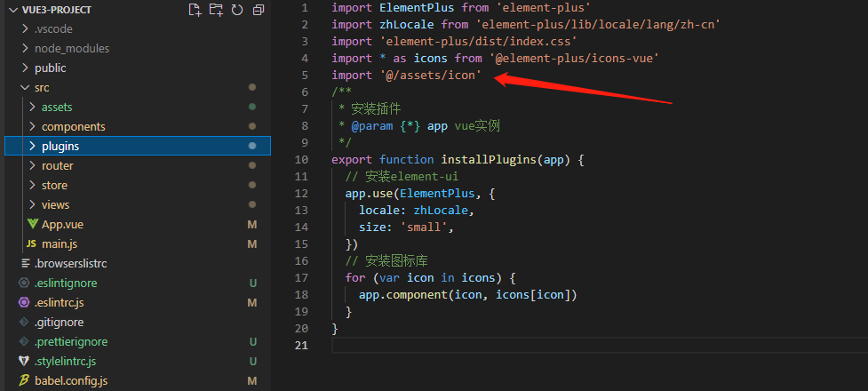This screenshot has height=391, width=868.
Task: Click the Vue icon beside App.vue
Action: coord(33,224)
